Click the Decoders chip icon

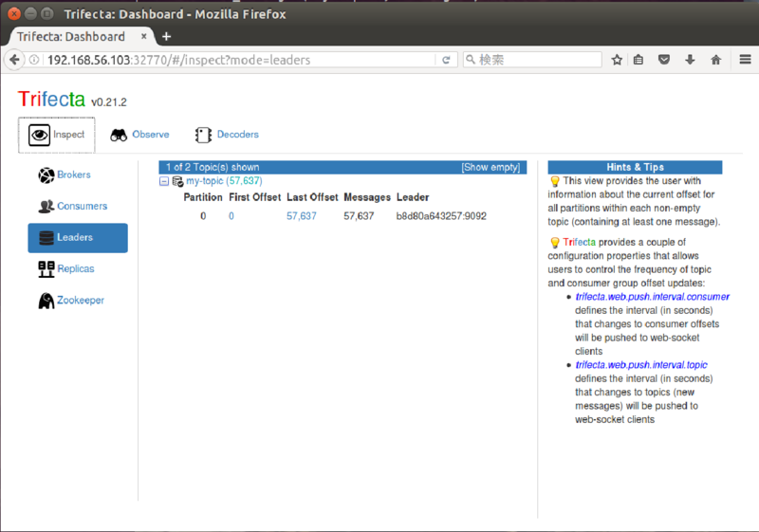[x=203, y=135]
